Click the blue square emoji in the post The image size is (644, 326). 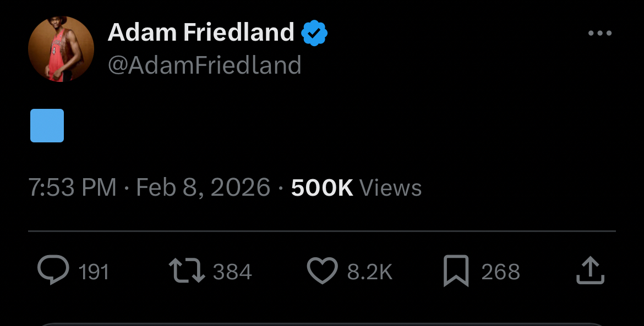click(x=47, y=126)
